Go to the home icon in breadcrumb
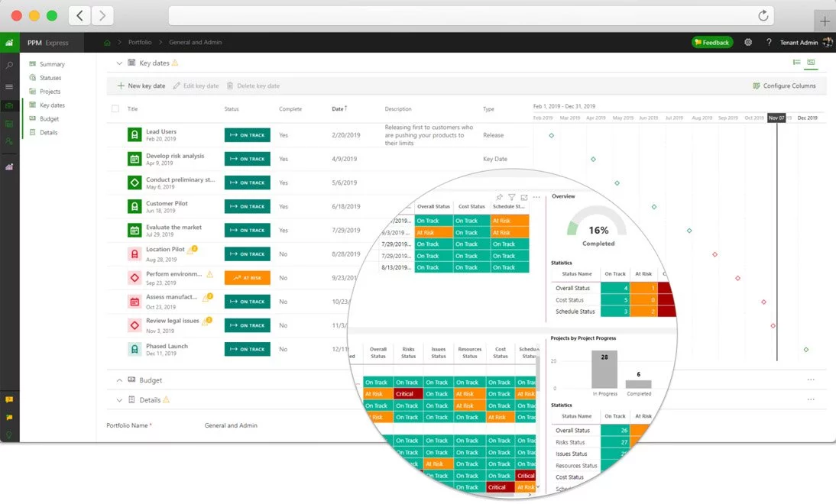836x504 pixels. click(107, 42)
